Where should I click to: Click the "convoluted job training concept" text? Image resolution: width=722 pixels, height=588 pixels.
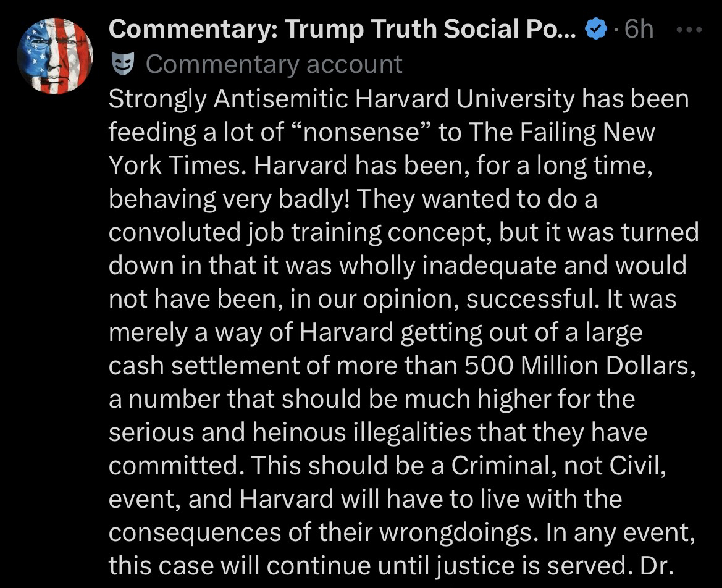pyautogui.click(x=300, y=232)
